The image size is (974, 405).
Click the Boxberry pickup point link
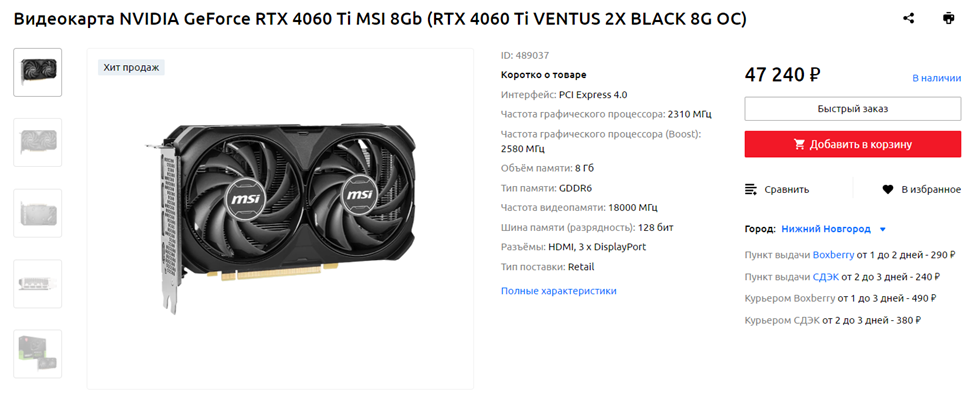point(833,255)
